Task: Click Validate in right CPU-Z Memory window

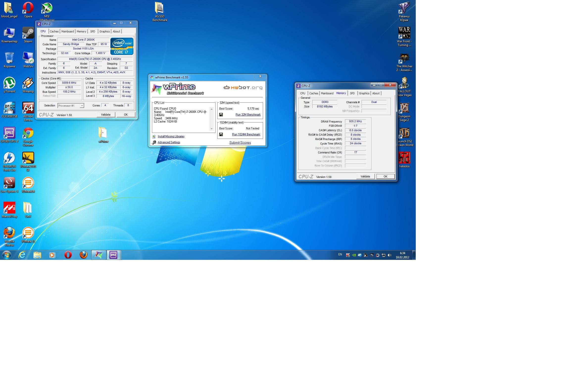Action: coord(365,176)
